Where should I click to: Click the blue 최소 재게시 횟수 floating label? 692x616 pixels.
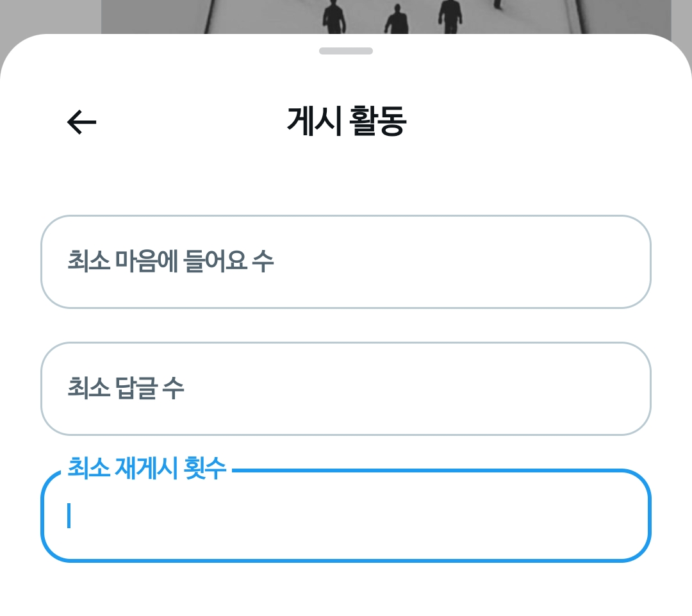[x=147, y=468]
